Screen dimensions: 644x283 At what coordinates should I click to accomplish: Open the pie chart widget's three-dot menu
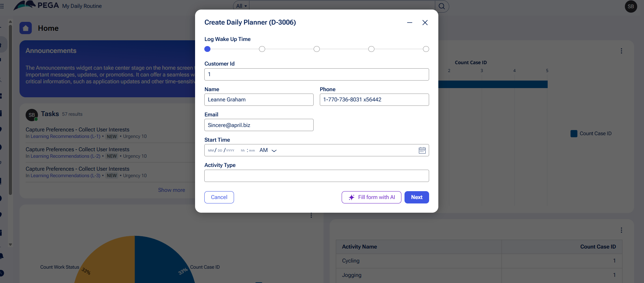tap(311, 215)
